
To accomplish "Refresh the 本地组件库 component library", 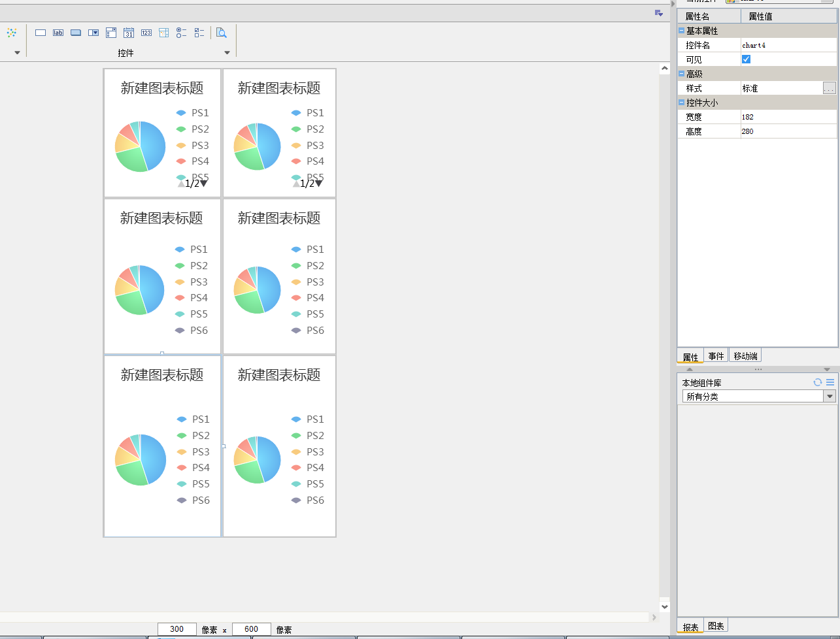I will [817, 382].
